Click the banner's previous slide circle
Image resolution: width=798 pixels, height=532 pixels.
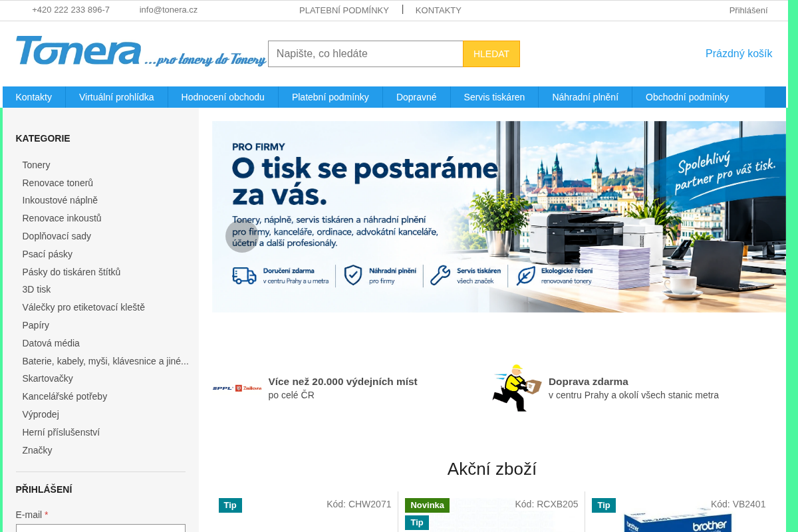tap(242, 236)
